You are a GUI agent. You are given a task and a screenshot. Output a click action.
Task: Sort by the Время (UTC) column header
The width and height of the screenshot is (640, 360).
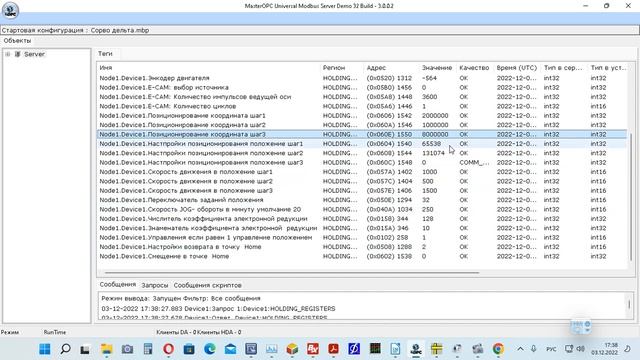517,68
